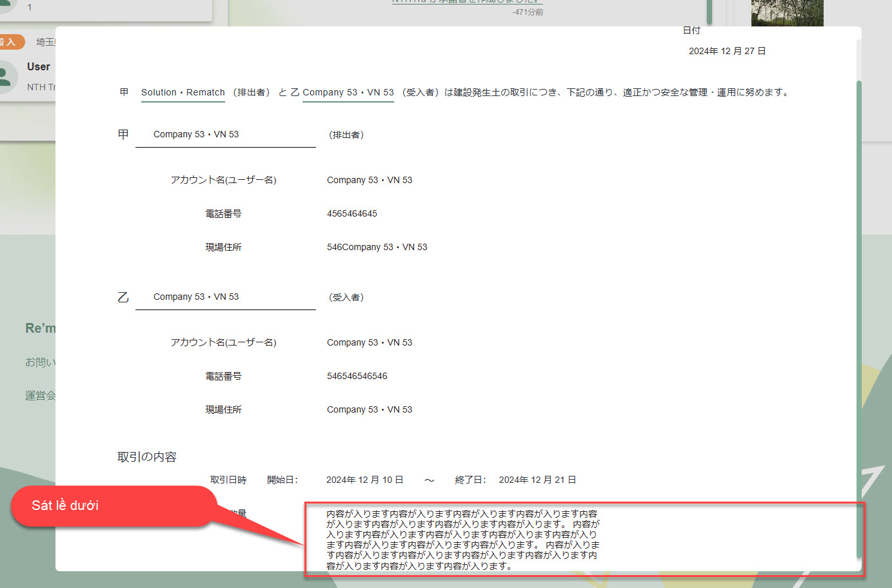Open the landscape photo thumbnail
This screenshot has width=892, height=588.
[787, 13]
